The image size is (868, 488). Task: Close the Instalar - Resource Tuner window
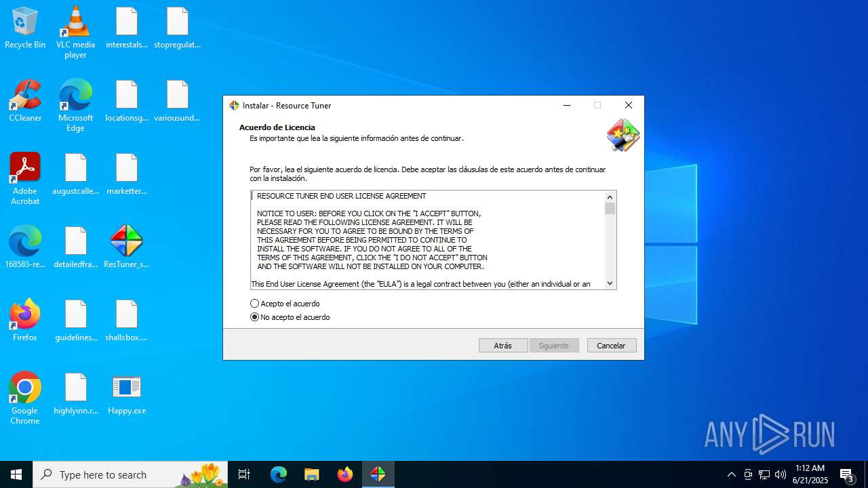click(x=629, y=105)
